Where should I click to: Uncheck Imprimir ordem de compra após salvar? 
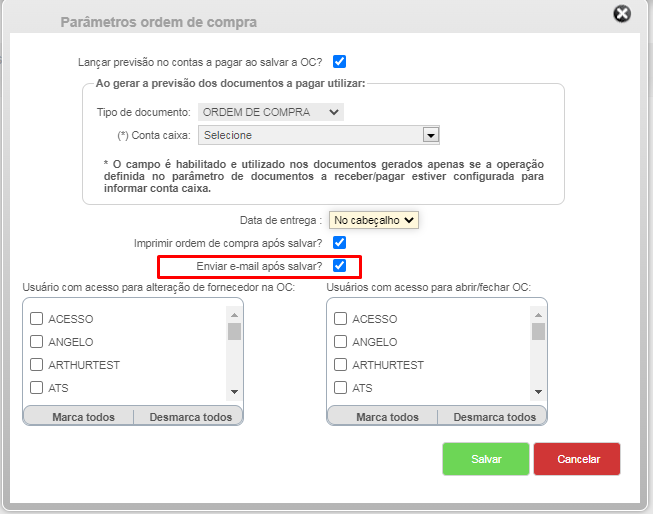pos(339,242)
